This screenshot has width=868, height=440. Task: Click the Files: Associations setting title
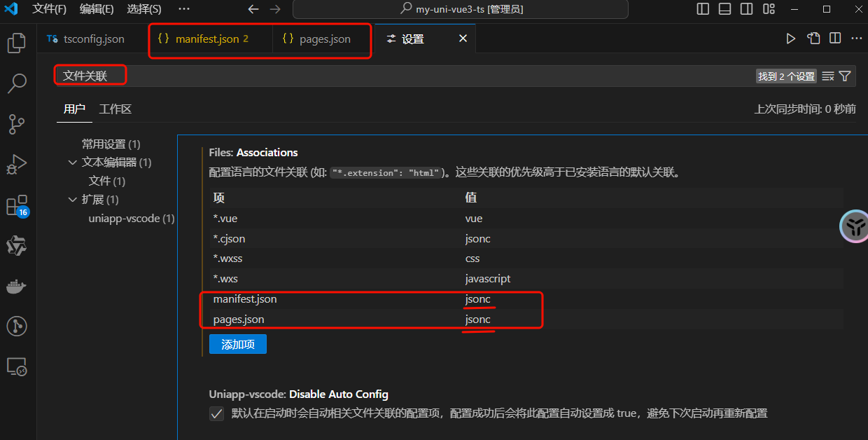(x=253, y=153)
